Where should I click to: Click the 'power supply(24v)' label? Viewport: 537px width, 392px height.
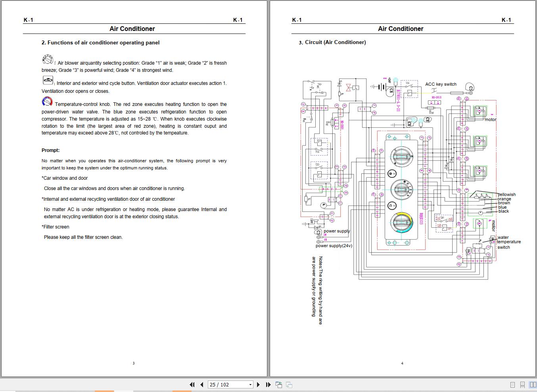[x=334, y=246]
